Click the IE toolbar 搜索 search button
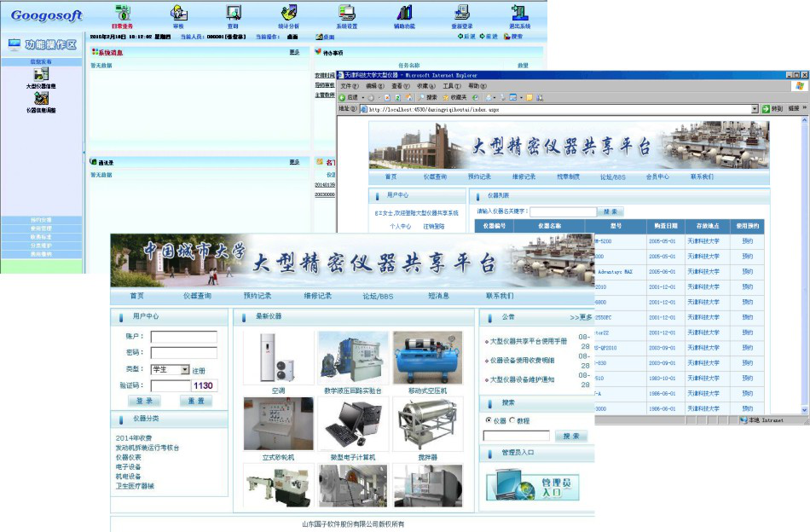Image resolution: width=810 pixels, height=532 pixels. click(427, 97)
